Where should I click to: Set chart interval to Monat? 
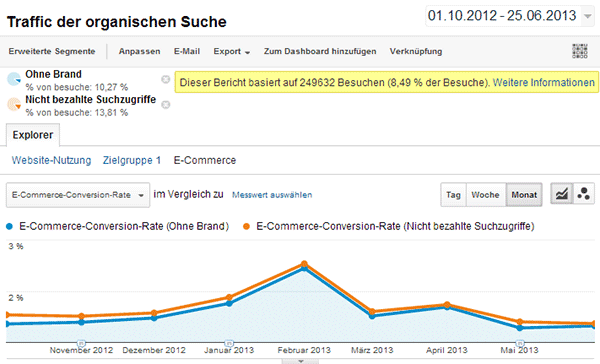524,195
